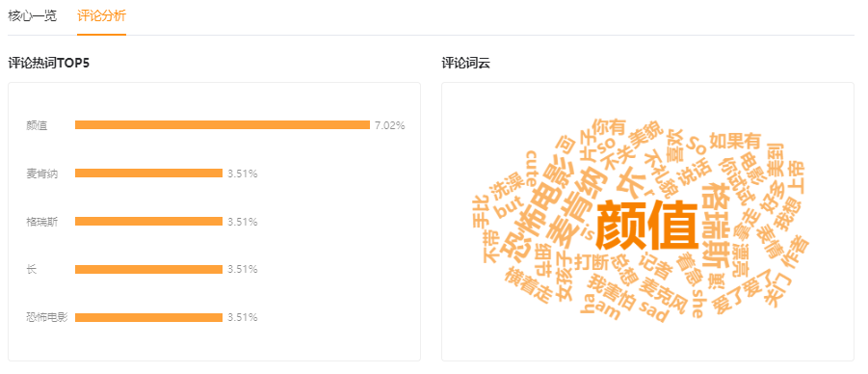Click the 麦肯纳 bar in the chart
Viewport: 868px width, 374px height.
point(149,174)
